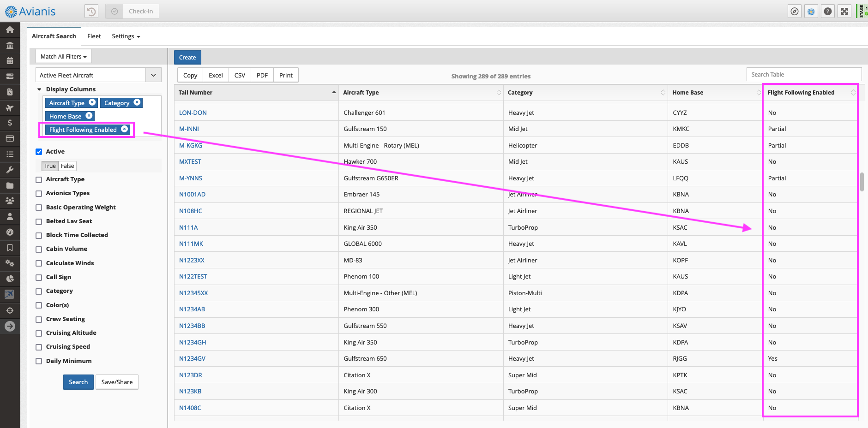This screenshot has width=868, height=428.
Task: Sort by Tail Number column
Action: [x=256, y=93]
